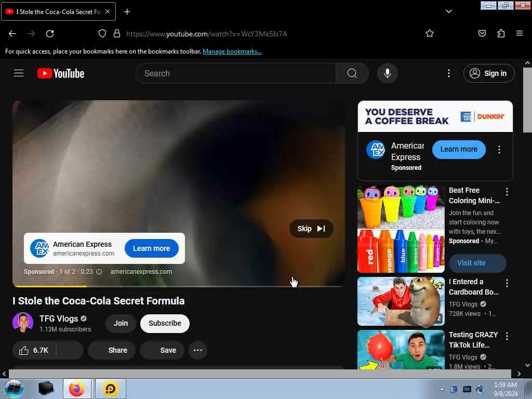532x399 pixels.
Task: Click the 1.13M subscribers text
Action: [65, 329]
